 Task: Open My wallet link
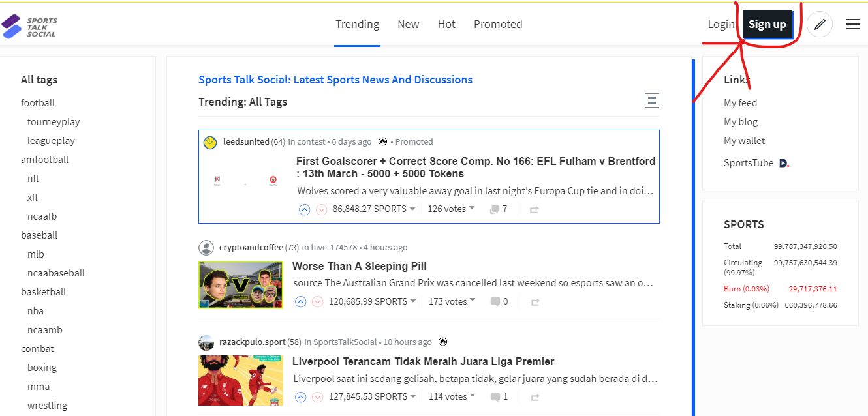744,141
